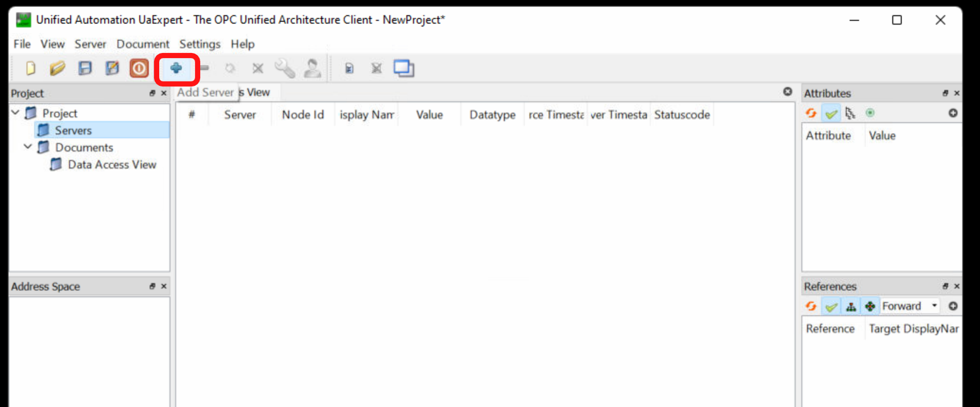Refresh attributes with orange arrows icon
Viewport: 980px width, 407px height.
point(811,114)
